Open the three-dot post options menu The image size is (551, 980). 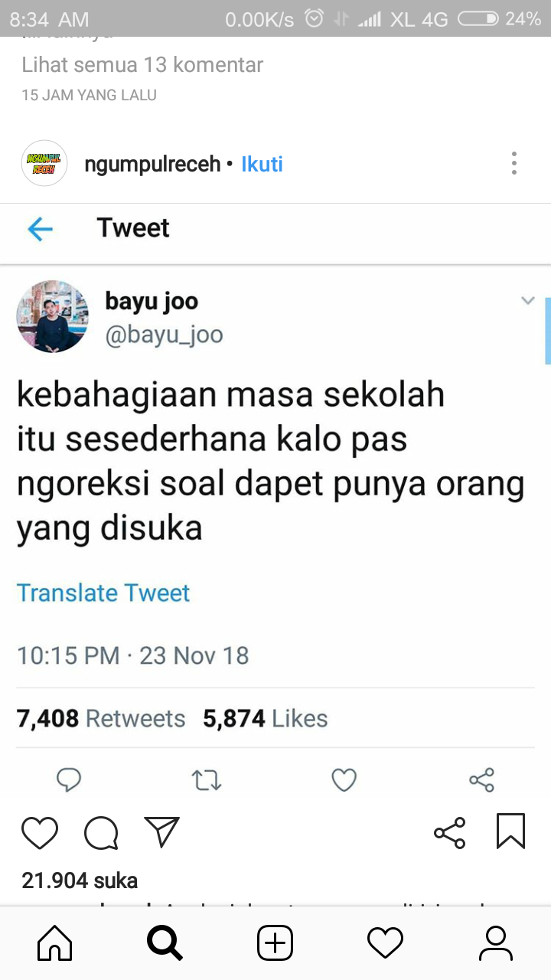(x=514, y=163)
